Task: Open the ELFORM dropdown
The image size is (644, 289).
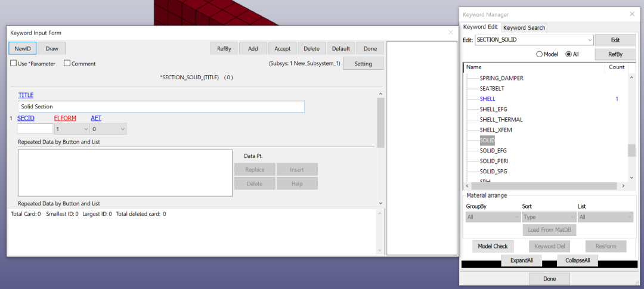Action: pyautogui.click(x=72, y=129)
